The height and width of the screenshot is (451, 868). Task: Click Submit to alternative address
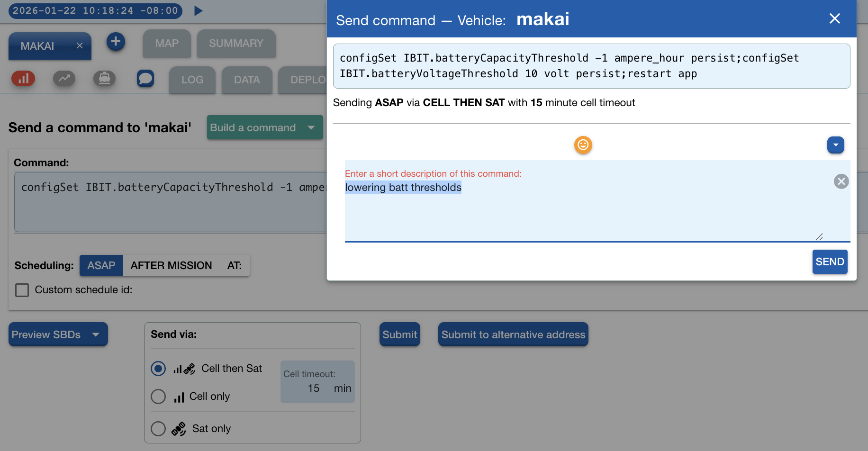click(513, 335)
